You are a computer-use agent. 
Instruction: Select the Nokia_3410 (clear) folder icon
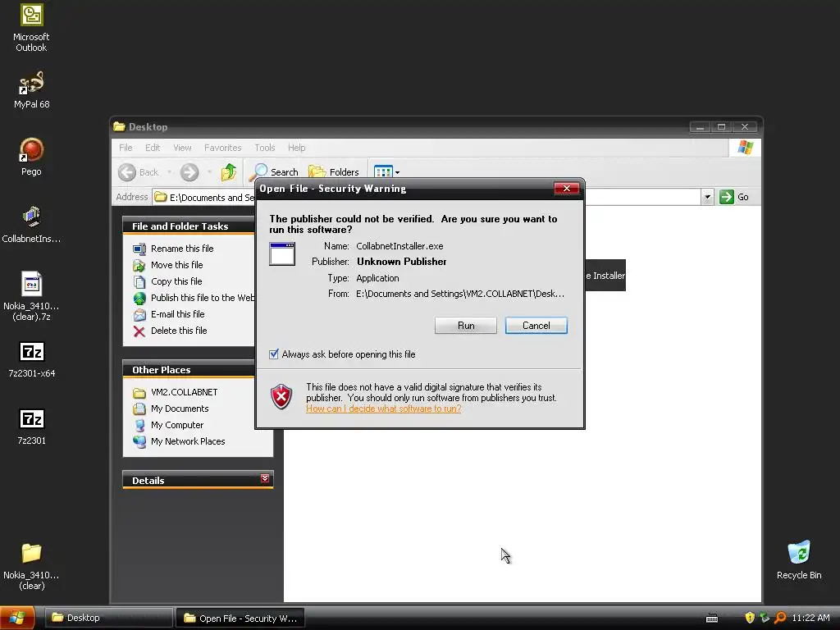pyautogui.click(x=31, y=566)
